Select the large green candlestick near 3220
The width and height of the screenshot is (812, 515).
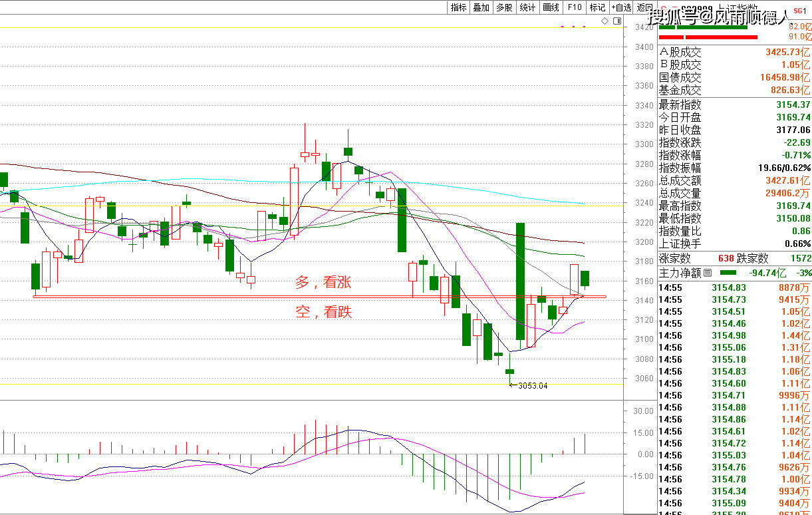[x=520, y=281]
